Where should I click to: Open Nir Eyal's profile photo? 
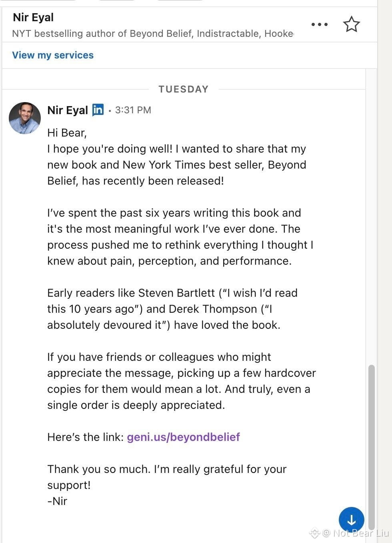click(x=25, y=118)
